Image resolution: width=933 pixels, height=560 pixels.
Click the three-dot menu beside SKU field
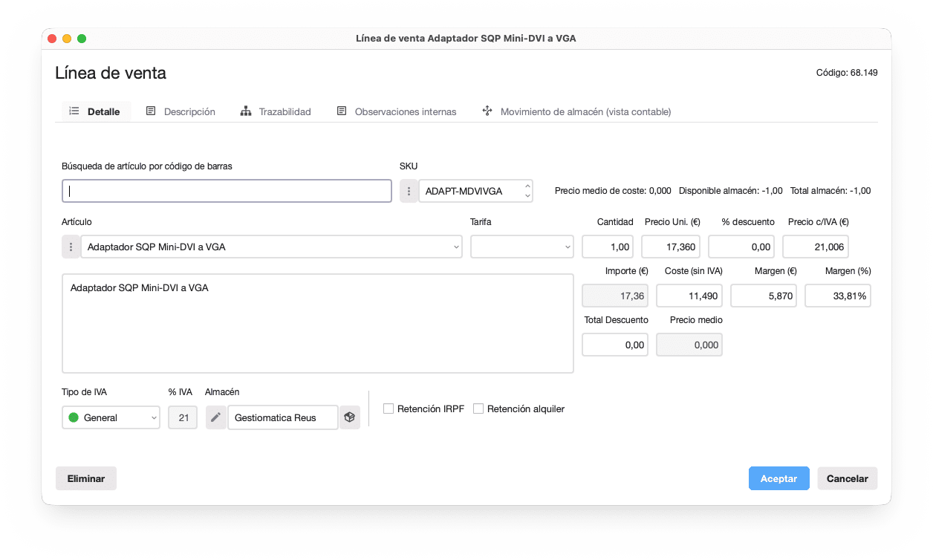409,191
